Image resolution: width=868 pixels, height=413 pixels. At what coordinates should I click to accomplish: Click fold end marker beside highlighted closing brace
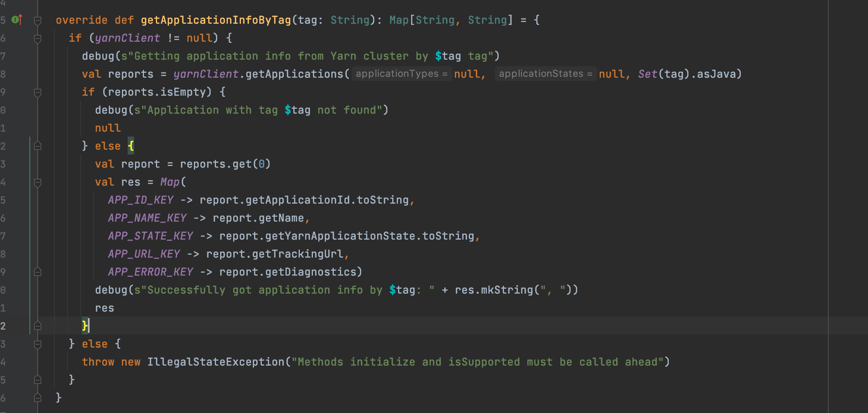tap(38, 326)
